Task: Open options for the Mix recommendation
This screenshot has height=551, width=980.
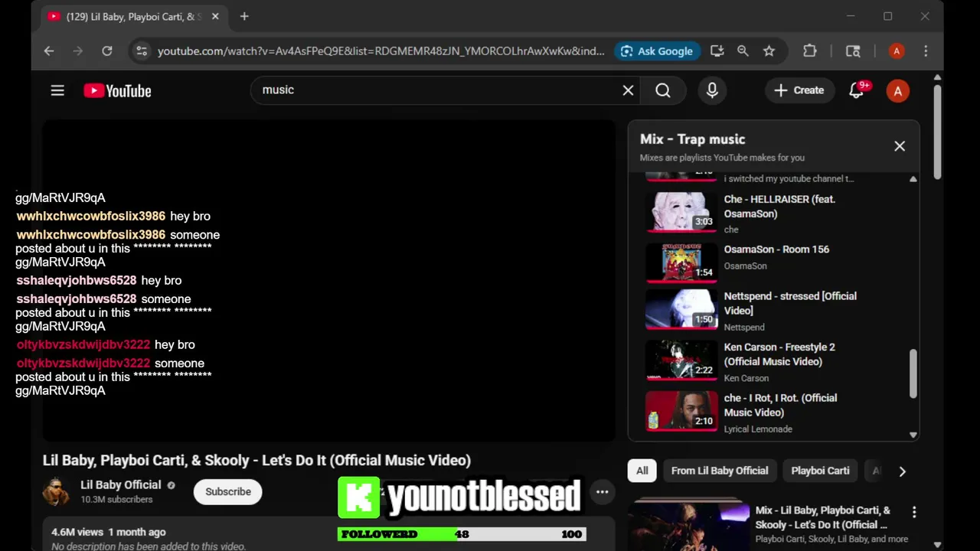Action: point(913,511)
